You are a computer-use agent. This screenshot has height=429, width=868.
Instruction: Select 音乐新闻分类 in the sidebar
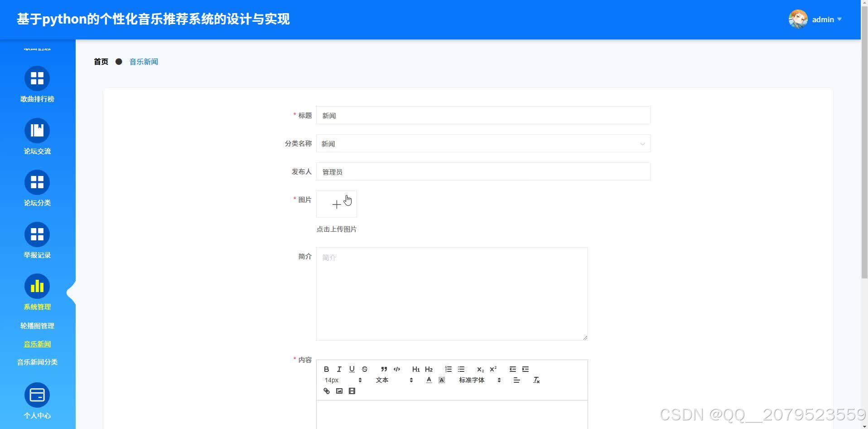(x=38, y=362)
